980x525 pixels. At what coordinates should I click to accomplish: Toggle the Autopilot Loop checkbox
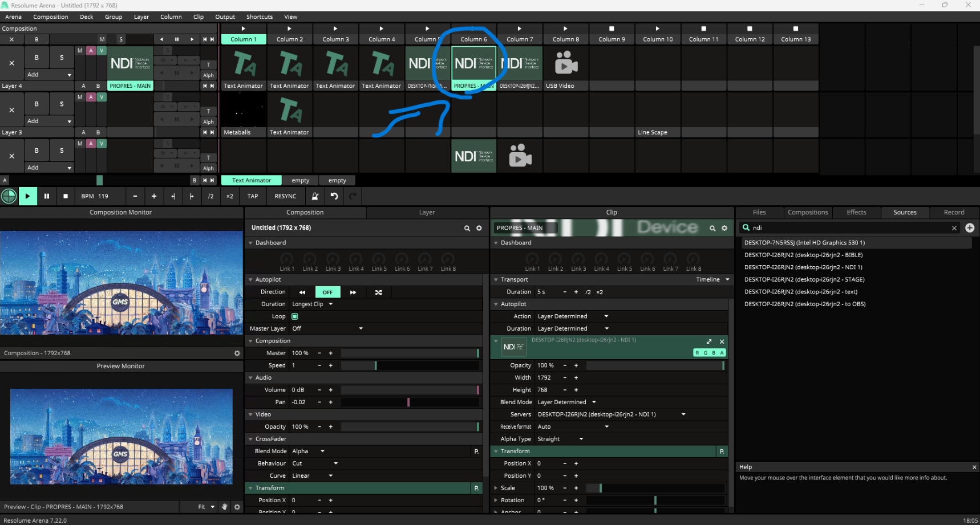coord(295,316)
